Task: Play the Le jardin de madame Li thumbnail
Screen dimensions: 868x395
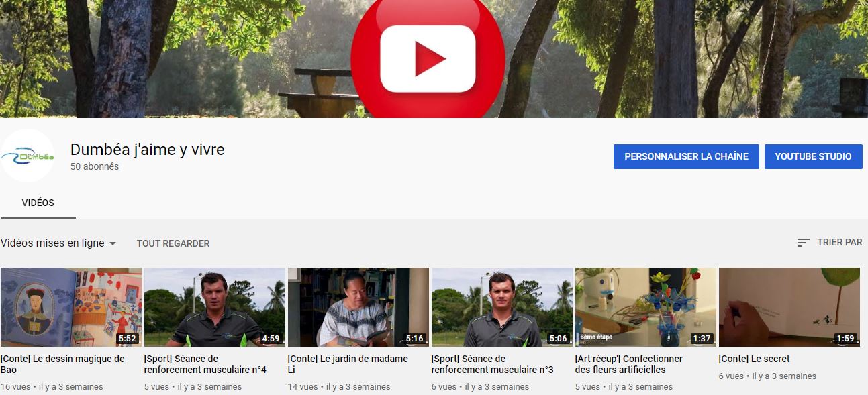Action: pyautogui.click(x=358, y=307)
